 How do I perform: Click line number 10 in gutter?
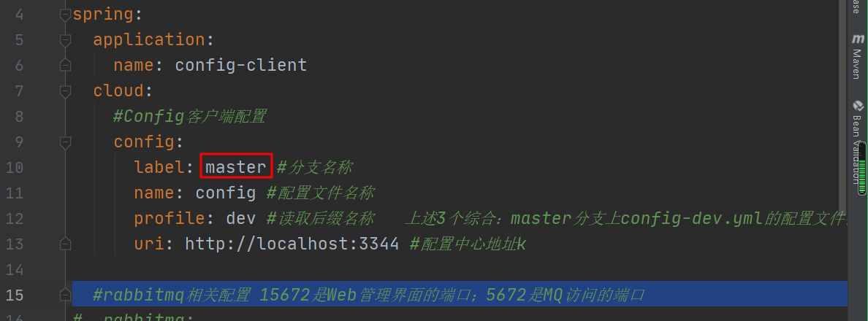click(x=15, y=167)
